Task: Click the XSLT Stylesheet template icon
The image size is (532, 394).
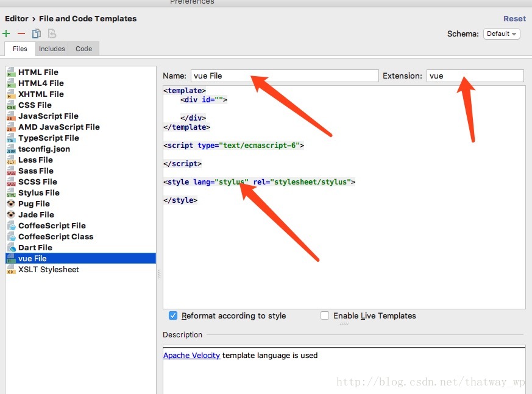Action: [11, 269]
